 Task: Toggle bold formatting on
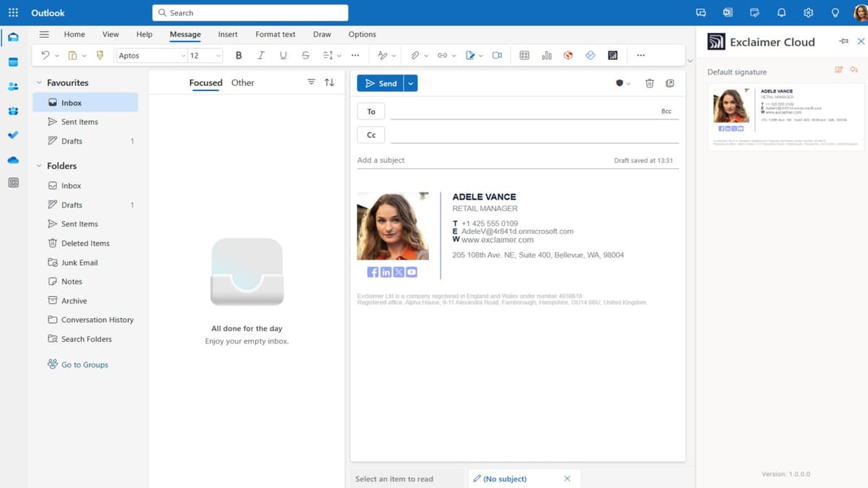[x=239, y=55]
